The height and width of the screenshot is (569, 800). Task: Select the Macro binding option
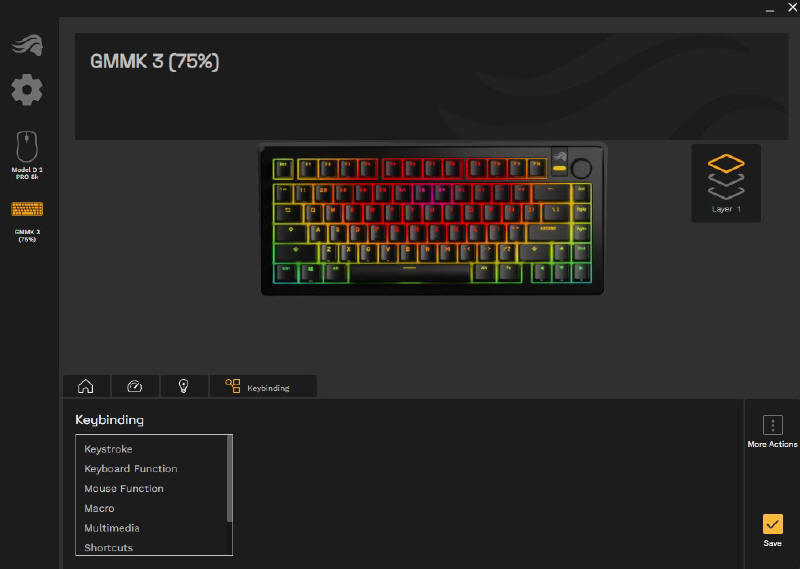coord(99,508)
